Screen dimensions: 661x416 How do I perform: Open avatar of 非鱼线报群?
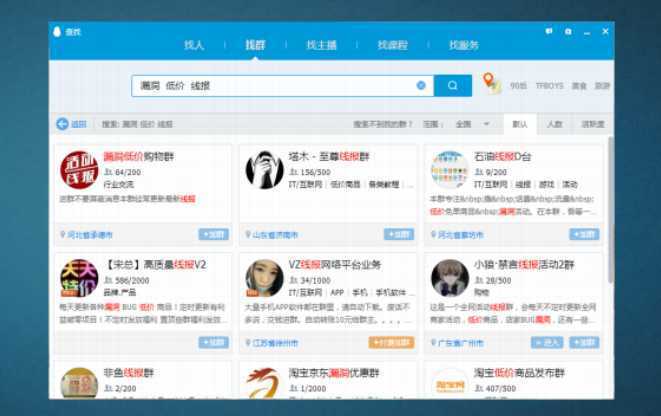(79, 383)
